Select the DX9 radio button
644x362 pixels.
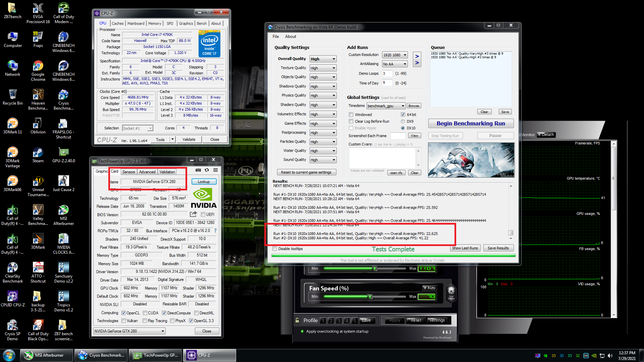pyautogui.click(x=403, y=121)
